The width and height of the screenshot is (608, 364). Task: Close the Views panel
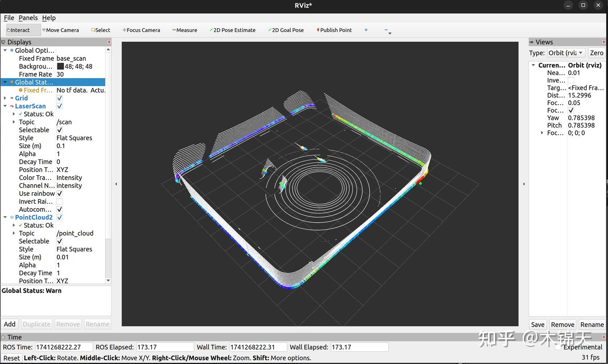tap(603, 42)
